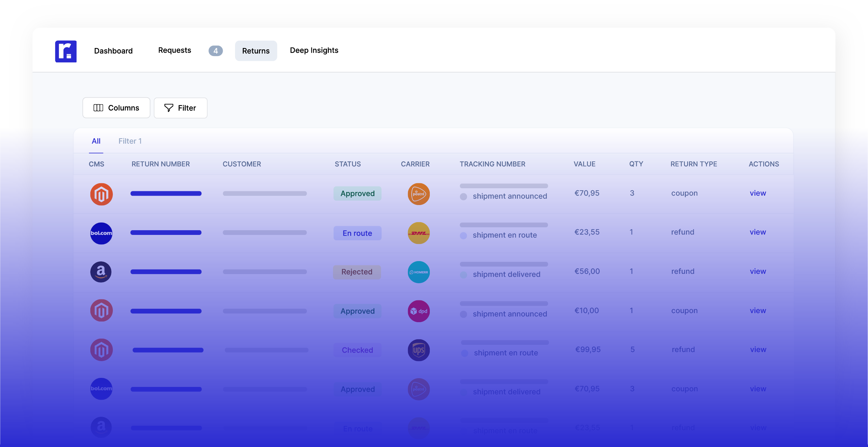Click the En route status badge in the €23,55 row

pyautogui.click(x=358, y=233)
